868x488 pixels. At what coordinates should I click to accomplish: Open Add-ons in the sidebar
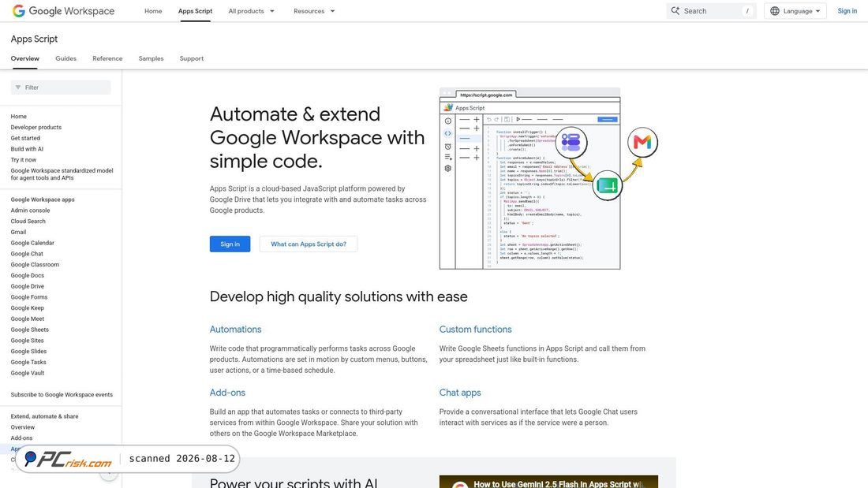pos(21,438)
